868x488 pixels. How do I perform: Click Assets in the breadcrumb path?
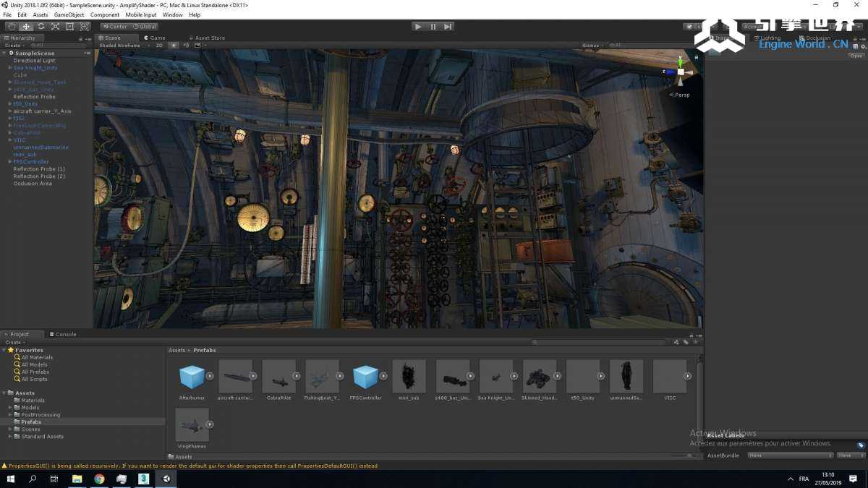176,350
